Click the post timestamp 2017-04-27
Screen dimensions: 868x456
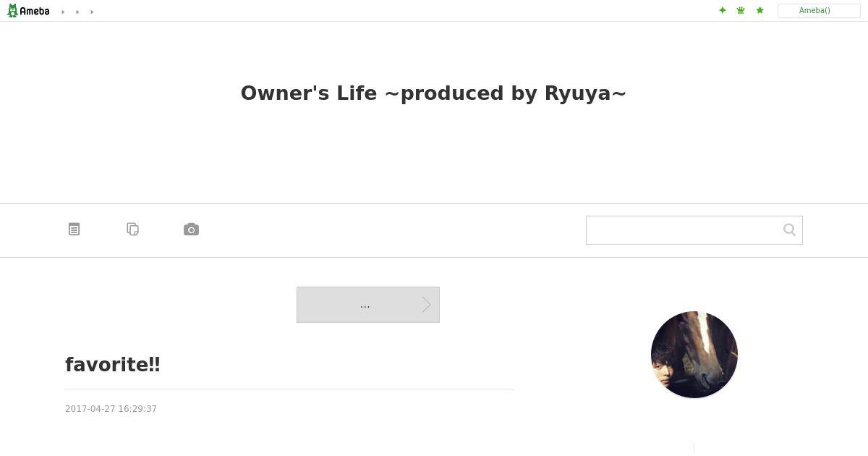tap(111, 409)
